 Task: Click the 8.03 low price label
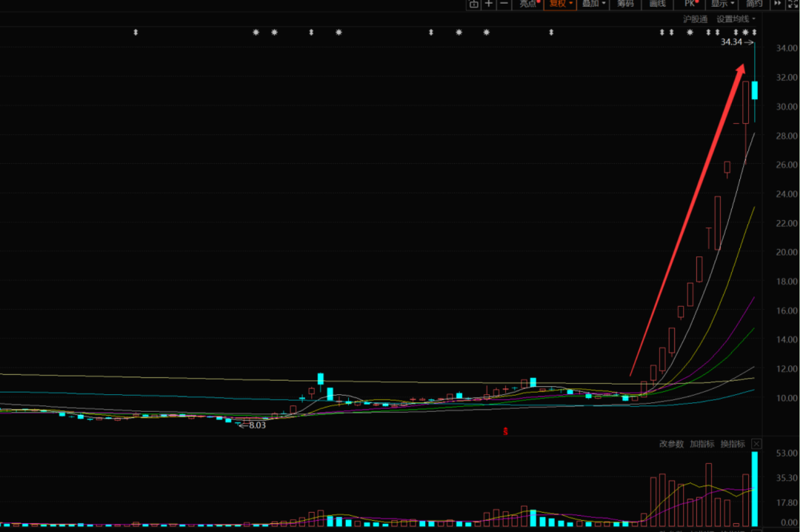pos(257,425)
